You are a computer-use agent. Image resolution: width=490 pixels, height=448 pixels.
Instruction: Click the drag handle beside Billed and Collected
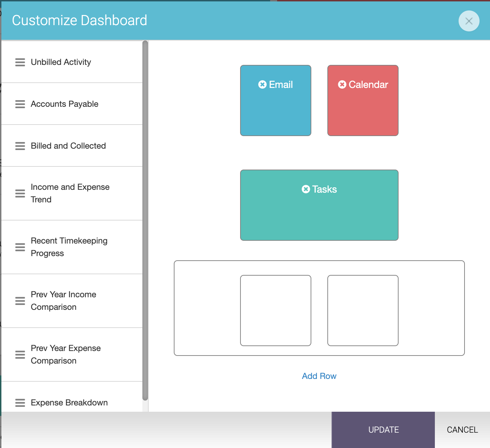(x=20, y=146)
